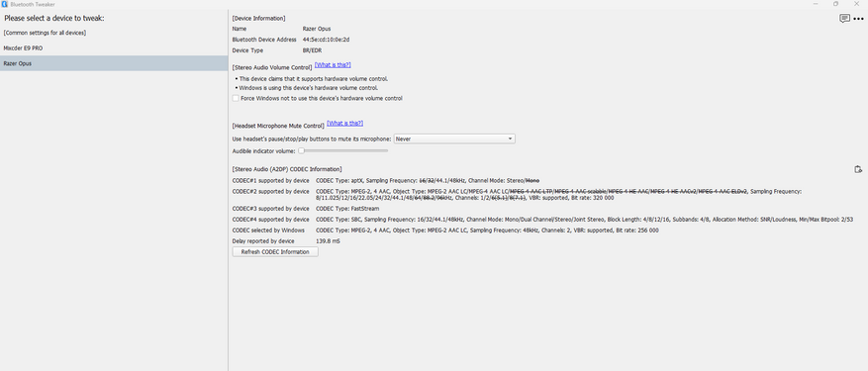868x371 pixels.
Task: Click the CODEC#4 SBC codec description
Action: click(584, 220)
